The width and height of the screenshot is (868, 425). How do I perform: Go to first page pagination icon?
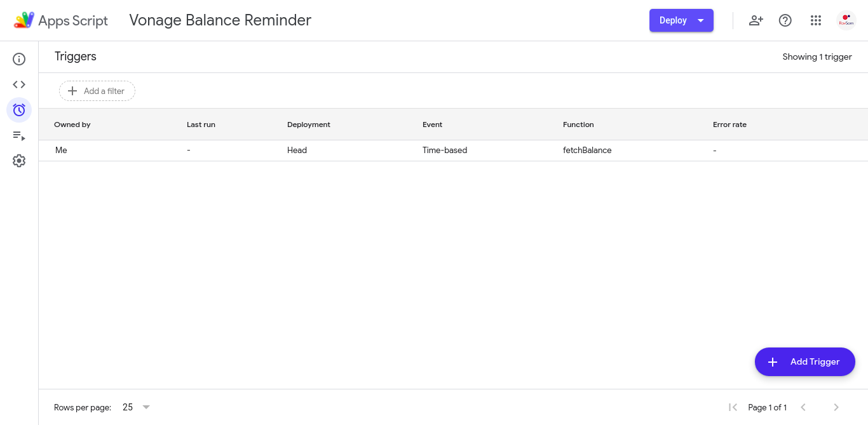[x=733, y=407]
